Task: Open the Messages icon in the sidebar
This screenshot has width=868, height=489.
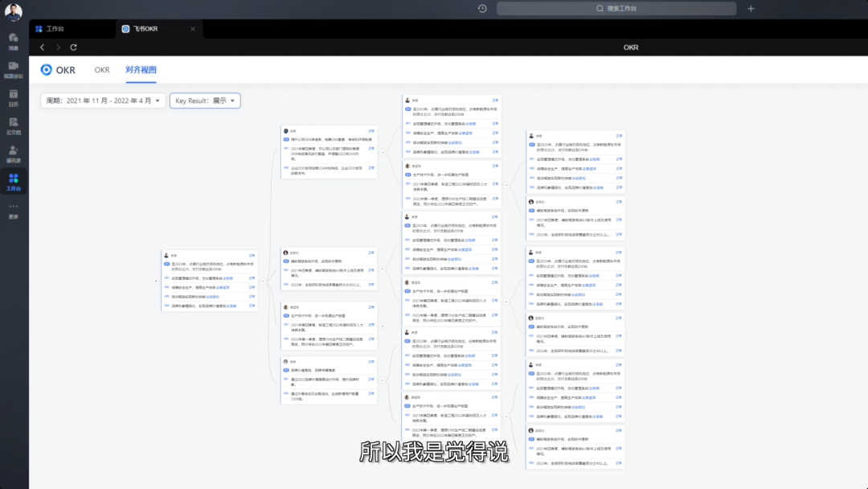Action: [14, 40]
